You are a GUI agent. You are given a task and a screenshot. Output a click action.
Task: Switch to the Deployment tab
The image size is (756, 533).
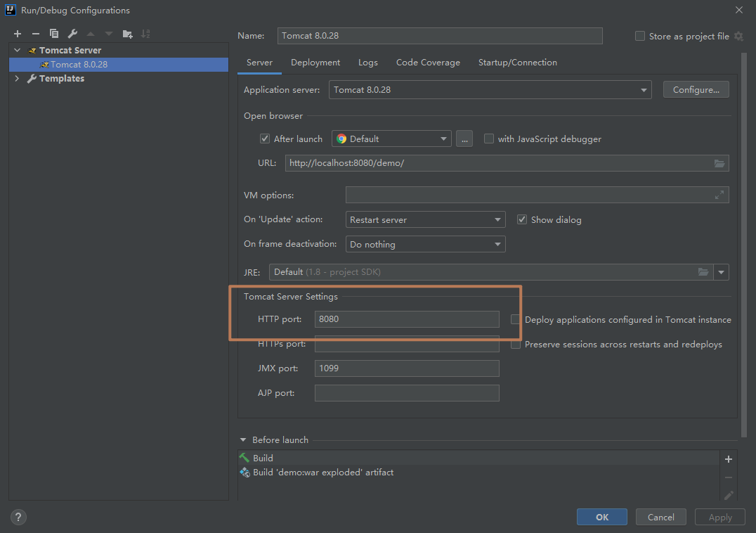(x=315, y=62)
